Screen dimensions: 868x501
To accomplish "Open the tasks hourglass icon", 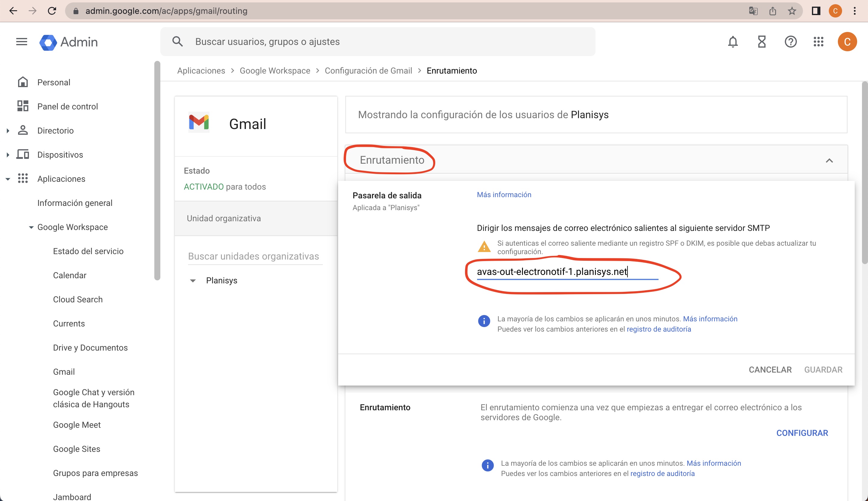I will pos(762,42).
